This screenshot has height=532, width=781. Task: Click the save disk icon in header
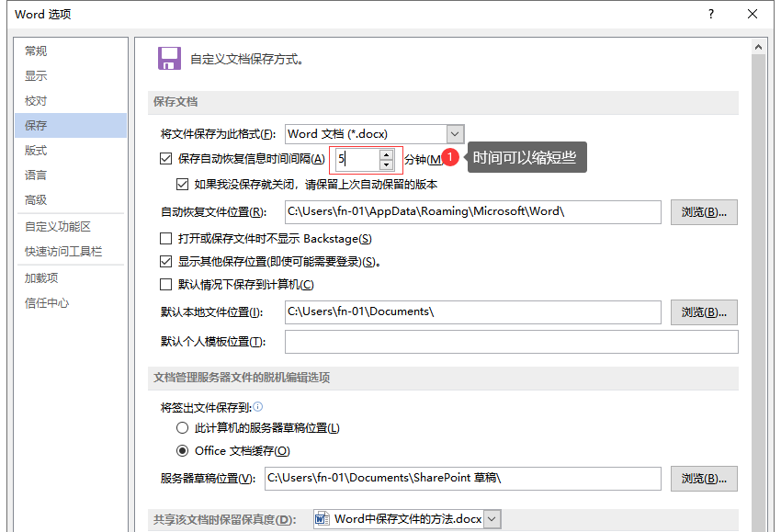pyautogui.click(x=169, y=59)
